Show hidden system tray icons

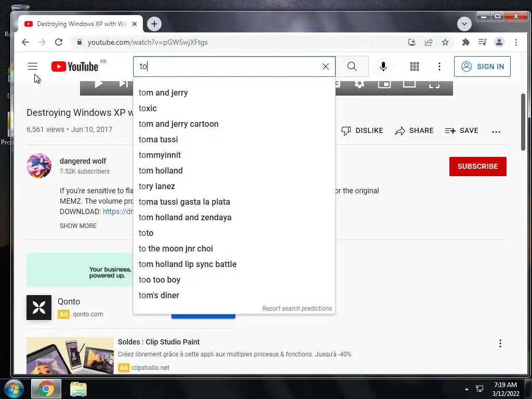[x=467, y=389]
